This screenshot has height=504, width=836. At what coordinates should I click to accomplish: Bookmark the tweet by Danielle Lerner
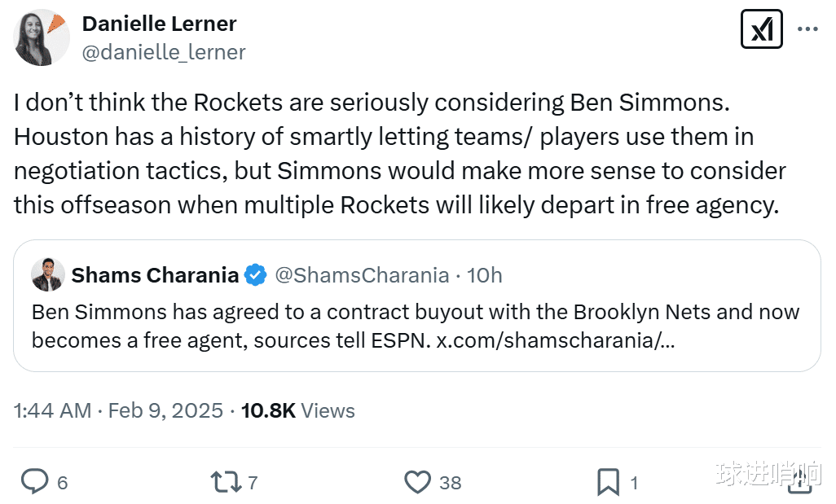(608, 482)
